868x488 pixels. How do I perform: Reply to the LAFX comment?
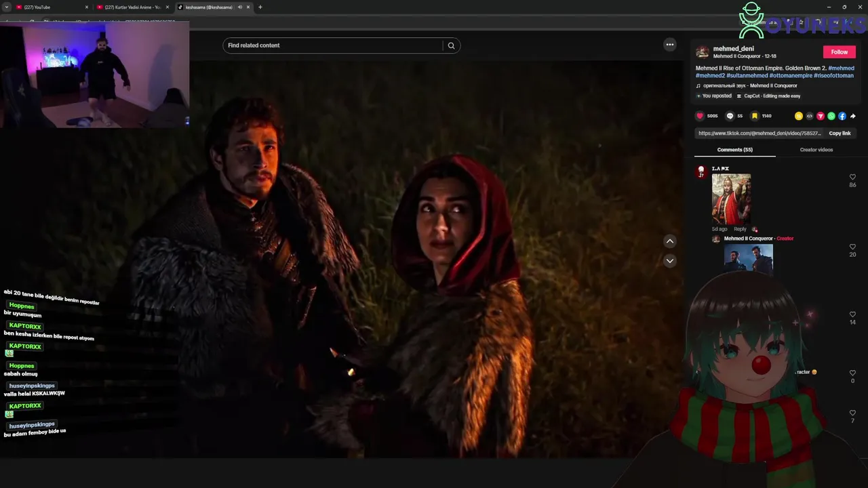tap(740, 229)
